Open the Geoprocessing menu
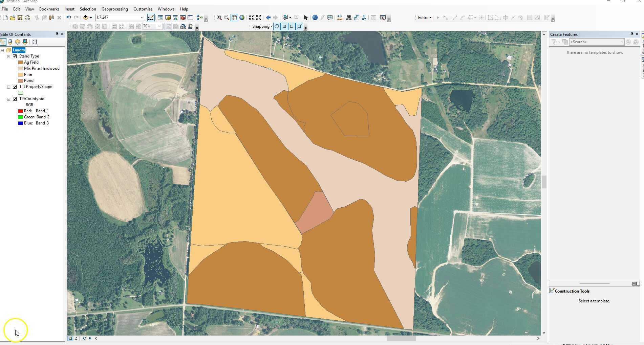Screen dimensions: 644x345 tap(114, 9)
